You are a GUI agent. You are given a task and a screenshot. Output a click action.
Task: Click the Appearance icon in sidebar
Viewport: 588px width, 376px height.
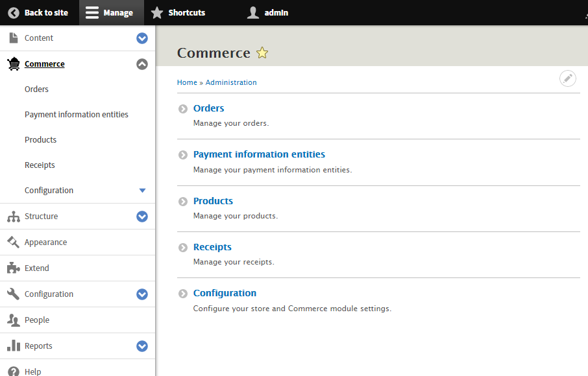pyautogui.click(x=13, y=242)
